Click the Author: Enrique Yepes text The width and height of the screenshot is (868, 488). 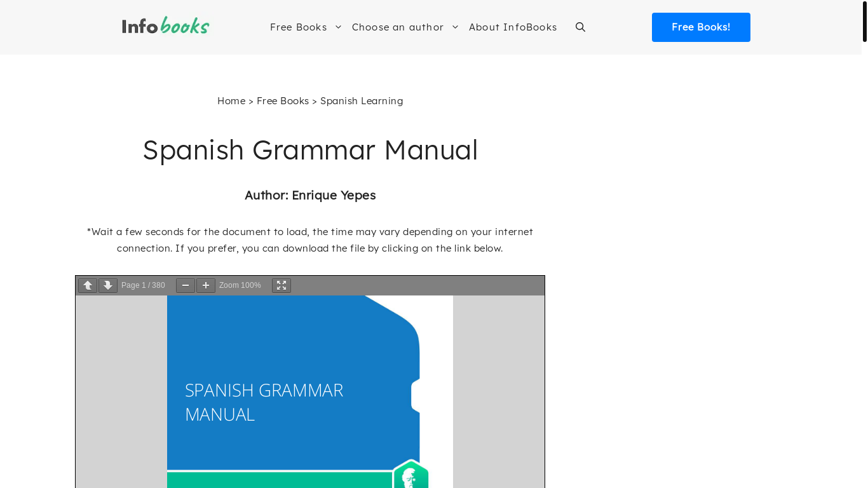310,195
